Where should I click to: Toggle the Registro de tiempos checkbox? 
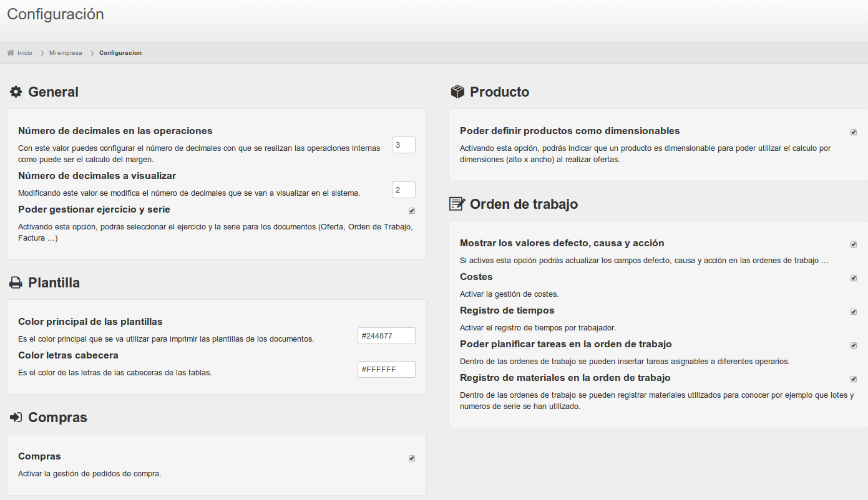coord(854,312)
